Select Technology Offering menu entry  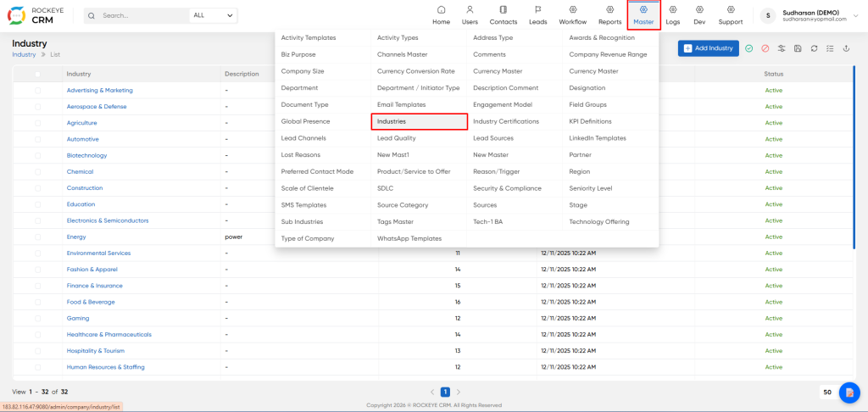pyautogui.click(x=599, y=221)
